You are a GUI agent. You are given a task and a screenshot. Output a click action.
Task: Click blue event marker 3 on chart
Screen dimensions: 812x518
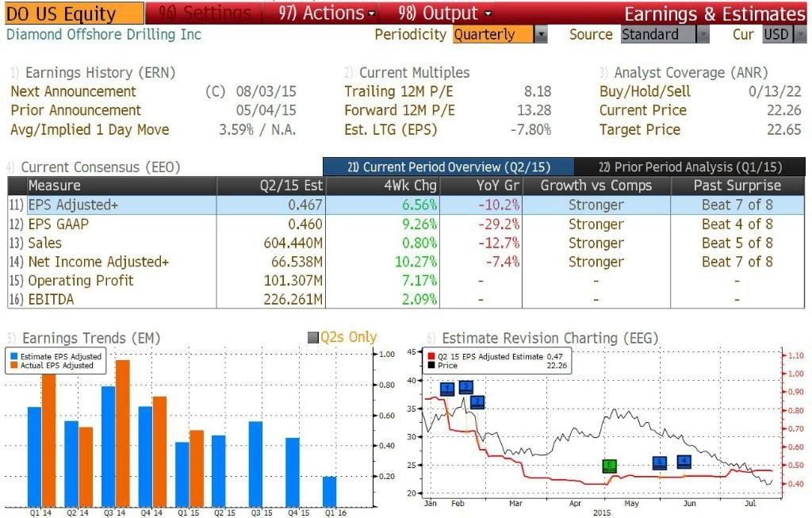click(x=466, y=386)
